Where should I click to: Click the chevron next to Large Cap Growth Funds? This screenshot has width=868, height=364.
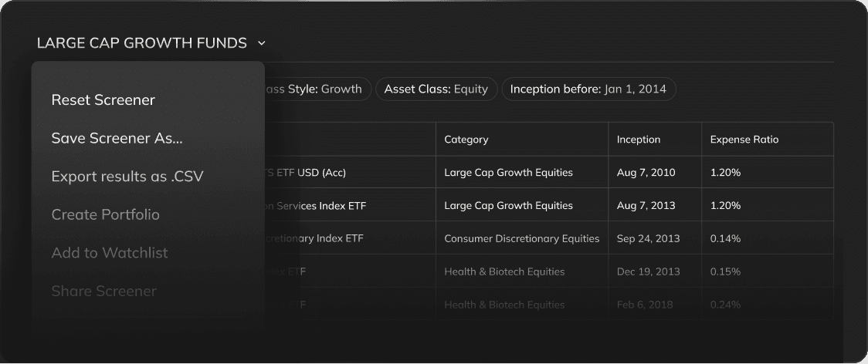[x=262, y=44]
